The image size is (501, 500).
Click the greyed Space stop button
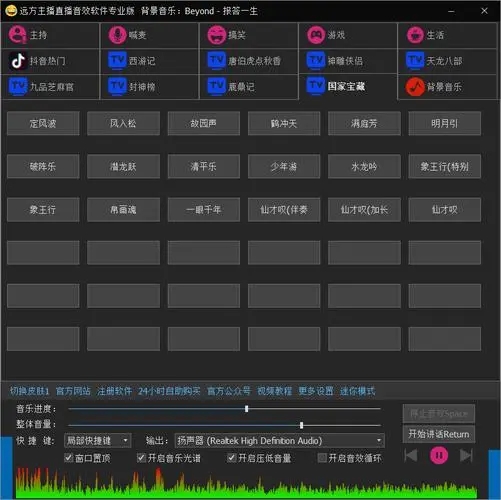[439, 414]
